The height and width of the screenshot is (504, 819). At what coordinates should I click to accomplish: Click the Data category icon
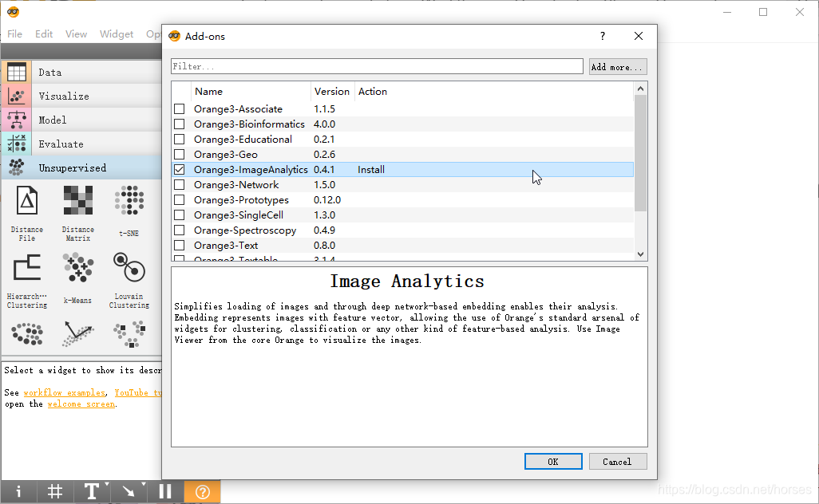pyautogui.click(x=16, y=72)
